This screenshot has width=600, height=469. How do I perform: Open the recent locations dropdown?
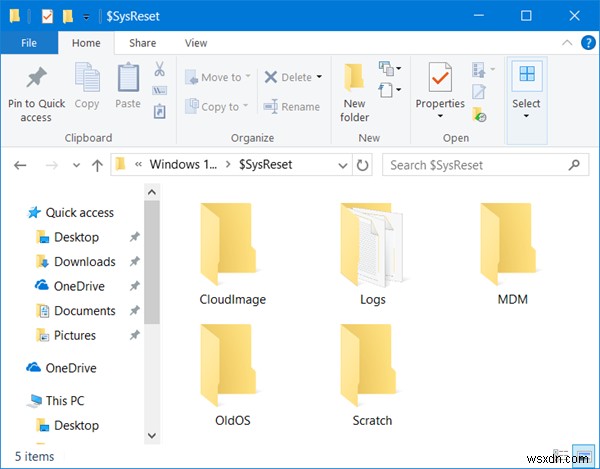77,165
